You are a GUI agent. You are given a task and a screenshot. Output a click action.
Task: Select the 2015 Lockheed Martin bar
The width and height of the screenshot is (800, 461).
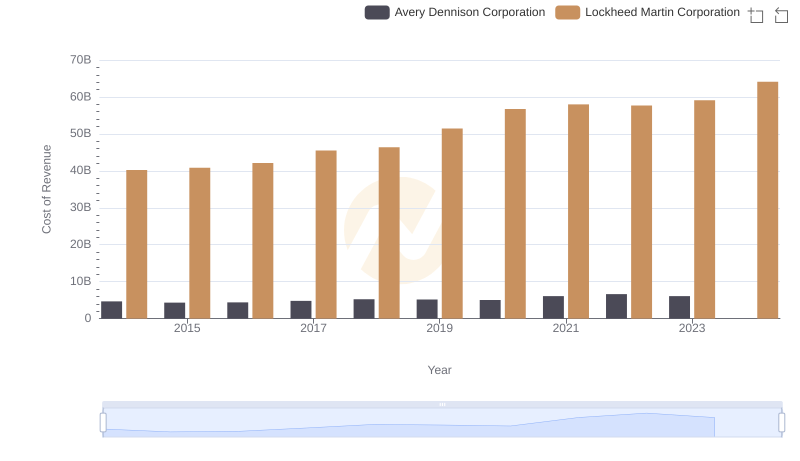[x=199, y=243]
